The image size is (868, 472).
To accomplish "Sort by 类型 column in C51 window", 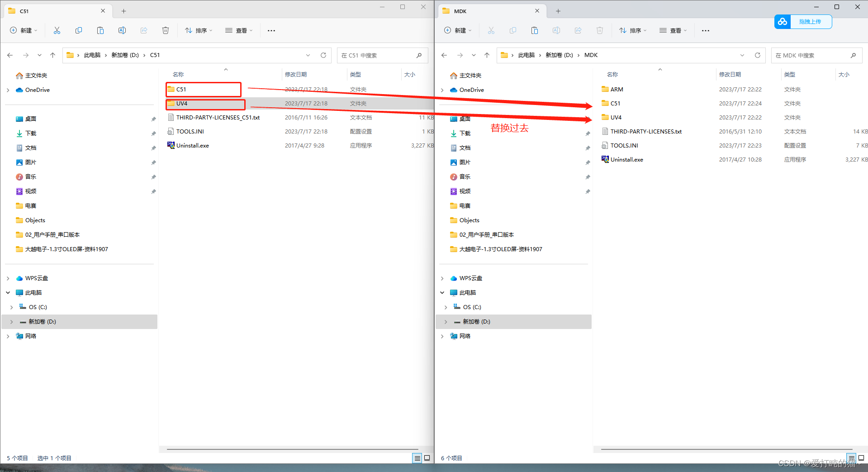I will [x=356, y=74].
